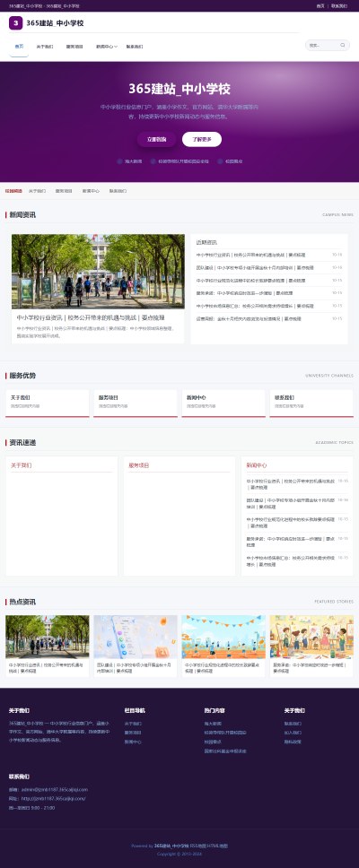The image size is (359, 868).
Task: Open first link under footer 热门内容
Action: coord(213,724)
